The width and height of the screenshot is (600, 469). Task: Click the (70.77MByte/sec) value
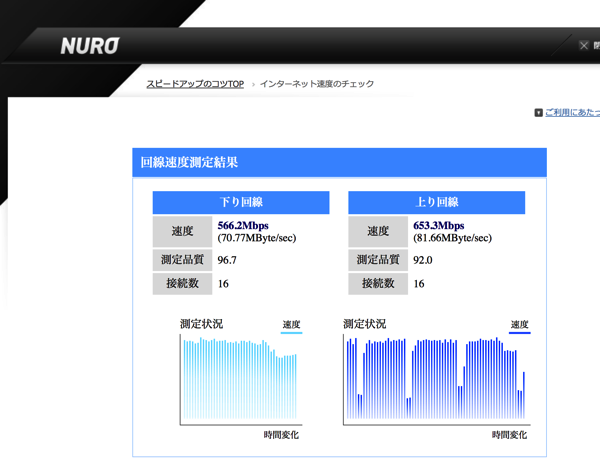pyautogui.click(x=257, y=238)
